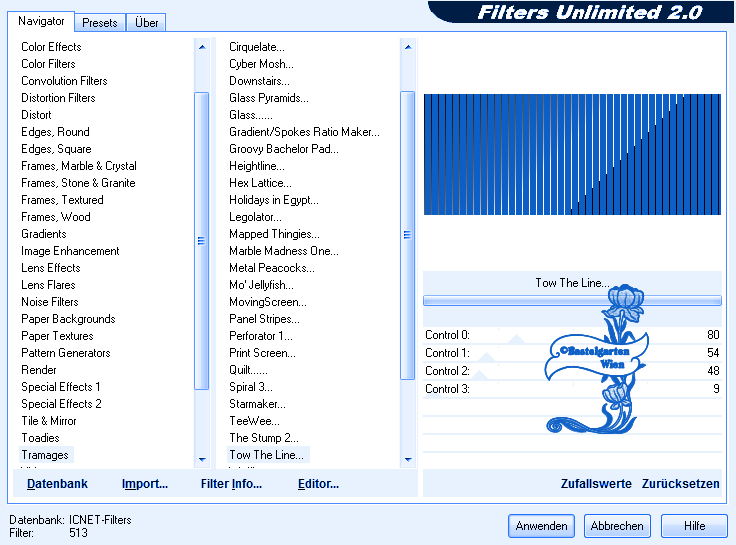Select Paper Textures category

(x=57, y=336)
